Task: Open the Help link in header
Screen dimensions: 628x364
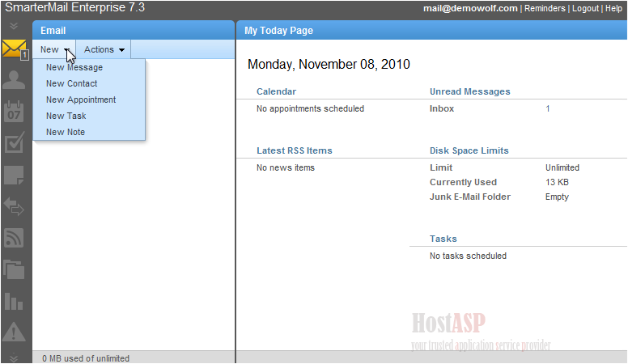Action: (613, 8)
